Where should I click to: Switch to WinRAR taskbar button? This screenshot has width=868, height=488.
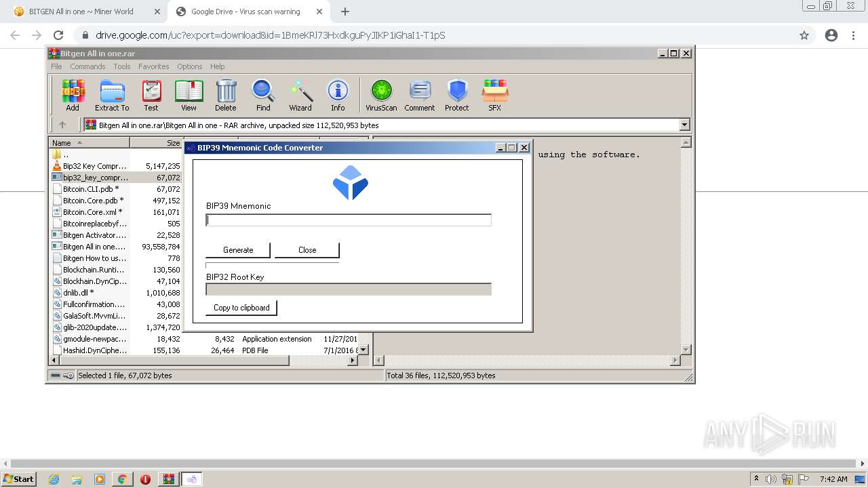tap(169, 479)
